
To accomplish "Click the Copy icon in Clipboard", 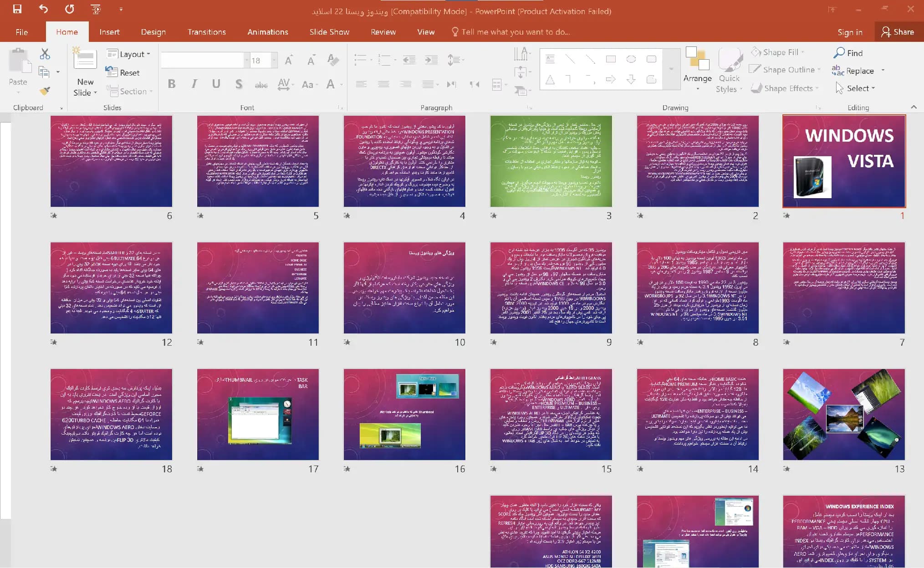I will [x=44, y=72].
